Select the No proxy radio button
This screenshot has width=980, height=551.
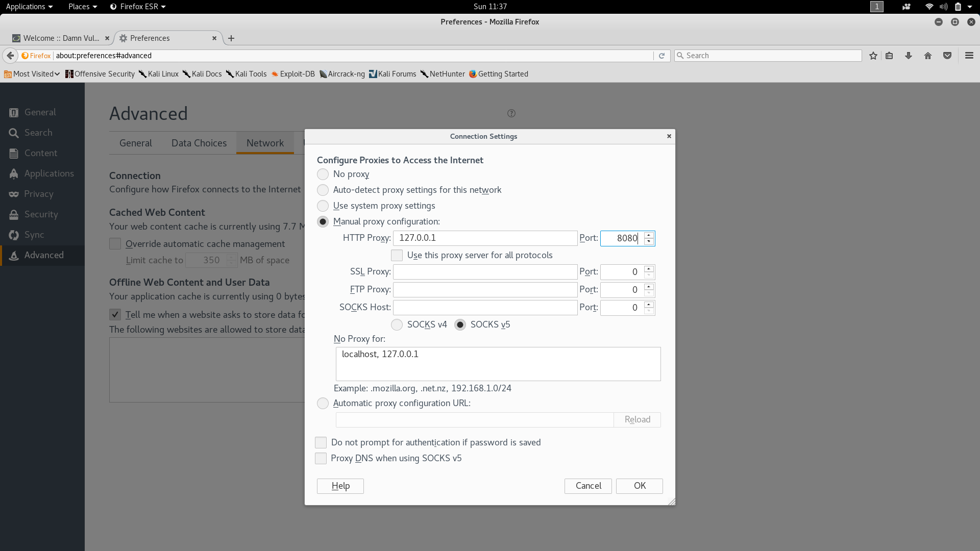click(323, 174)
